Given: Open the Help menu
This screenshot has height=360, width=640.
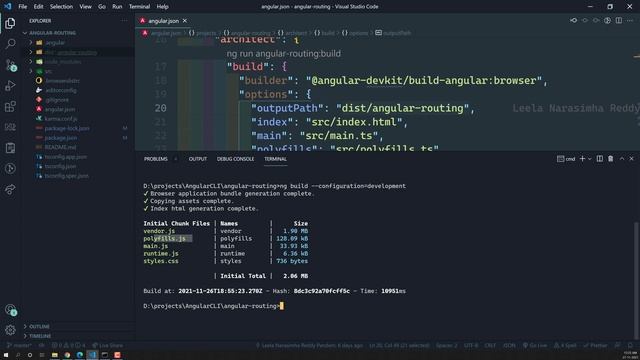Looking at the screenshot, I should [x=162, y=7].
